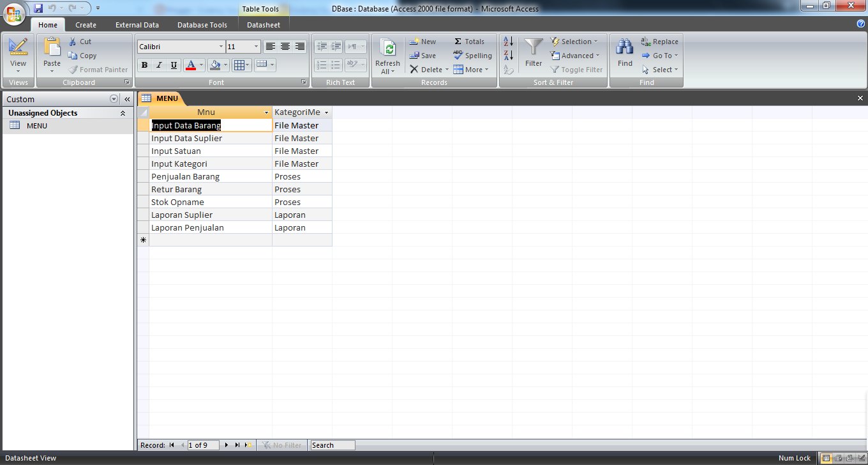Sort records ascending
Viewport: 868px width, 465px height.
507,41
